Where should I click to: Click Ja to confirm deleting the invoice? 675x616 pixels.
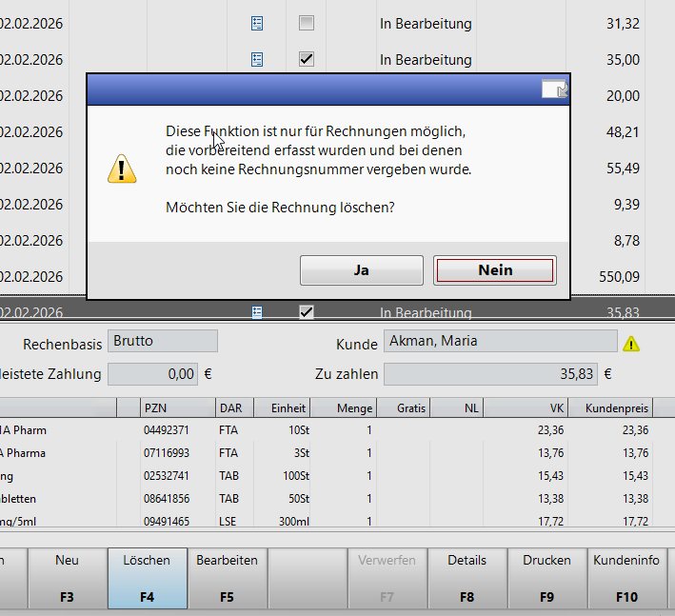pyautogui.click(x=361, y=270)
